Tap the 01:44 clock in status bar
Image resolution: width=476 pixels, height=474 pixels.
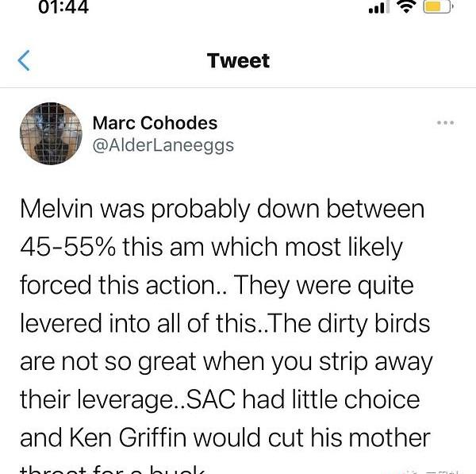63,6
